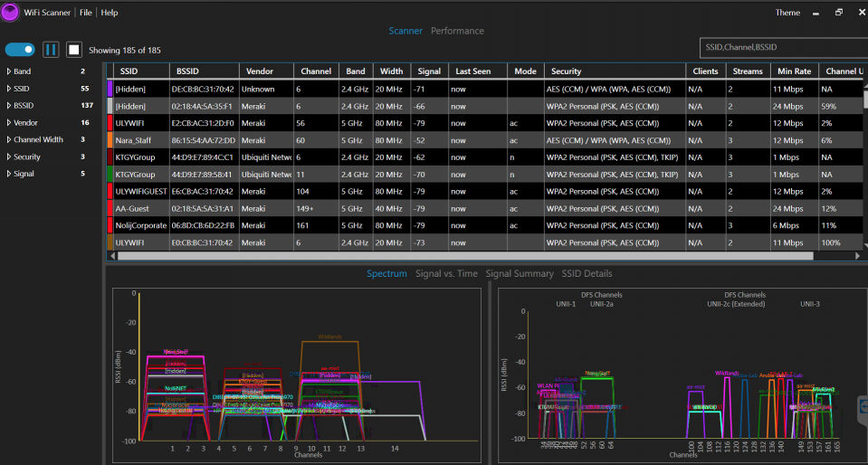Stop scanning with the white stop button
Viewport: 868px width, 465px height.
(74, 50)
